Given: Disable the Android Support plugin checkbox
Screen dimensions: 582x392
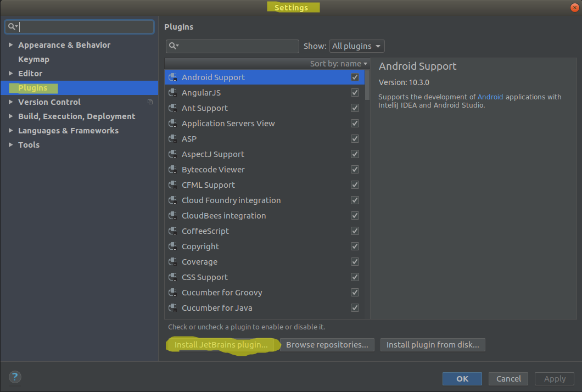Looking at the screenshot, I should click(x=355, y=77).
